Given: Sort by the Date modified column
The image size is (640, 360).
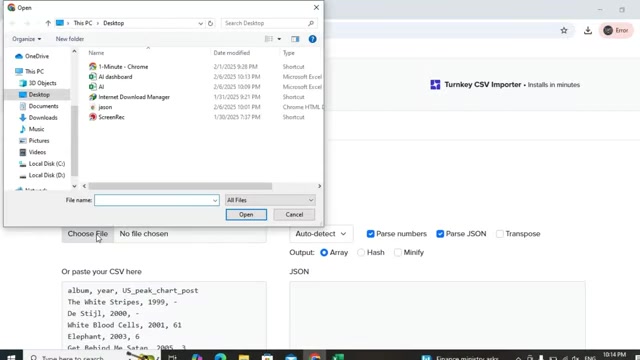Looking at the screenshot, I should (231, 53).
